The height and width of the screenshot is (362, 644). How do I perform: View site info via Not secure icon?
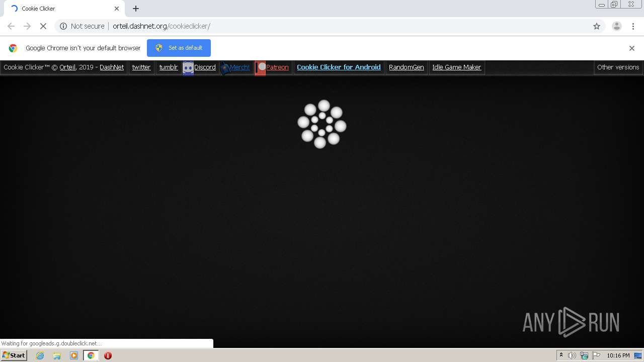pos(63,26)
